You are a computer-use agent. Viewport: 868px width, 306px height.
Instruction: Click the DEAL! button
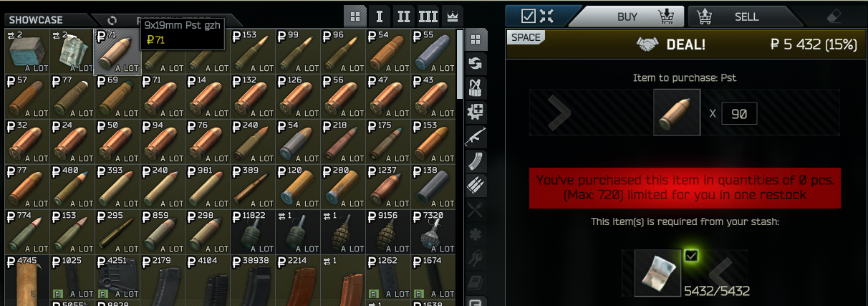[686, 44]
